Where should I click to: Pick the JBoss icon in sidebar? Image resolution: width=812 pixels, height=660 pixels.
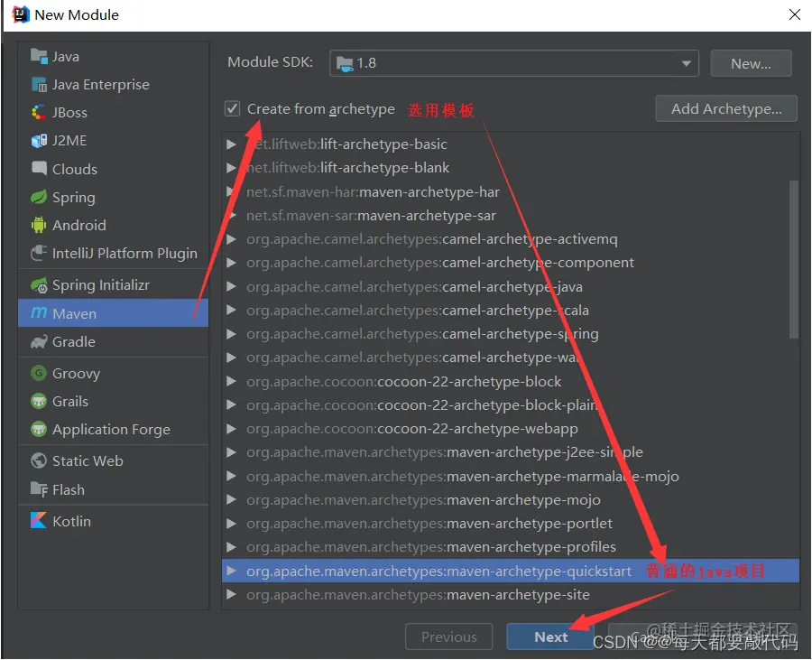[x=39, y=112]
